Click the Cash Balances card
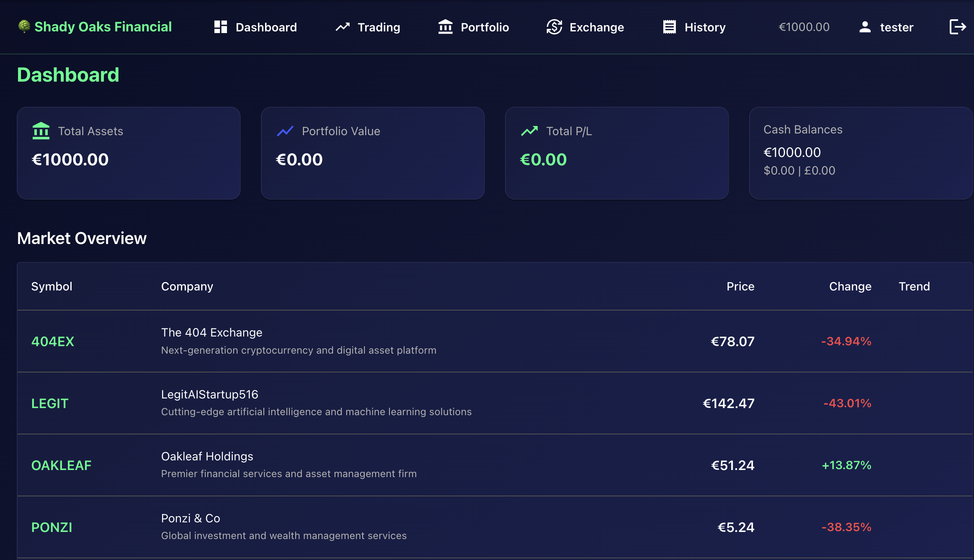974x560 pixels. (x=861, y=153)
